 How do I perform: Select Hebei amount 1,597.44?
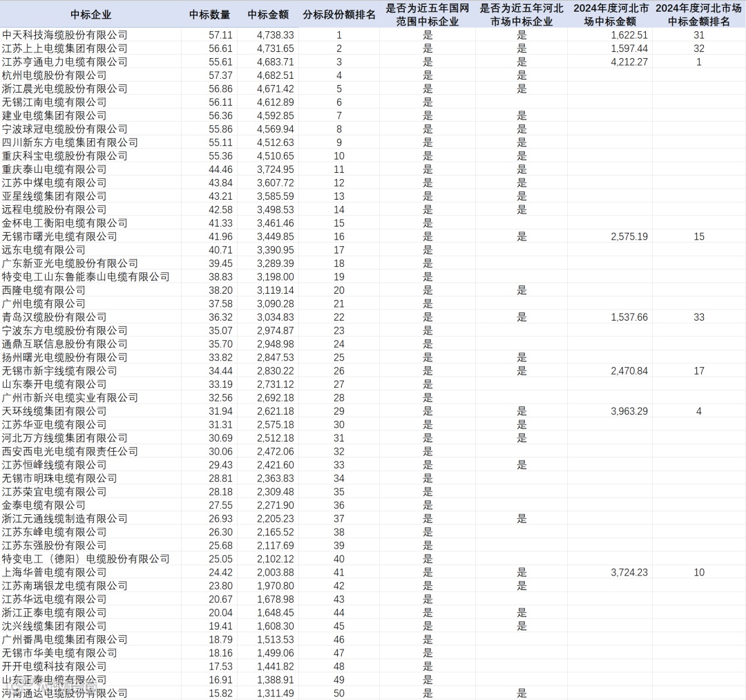coord(629,48)
